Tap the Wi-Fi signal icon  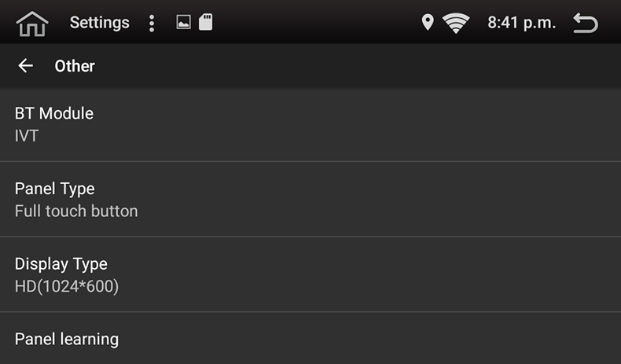tap(456, 24)
